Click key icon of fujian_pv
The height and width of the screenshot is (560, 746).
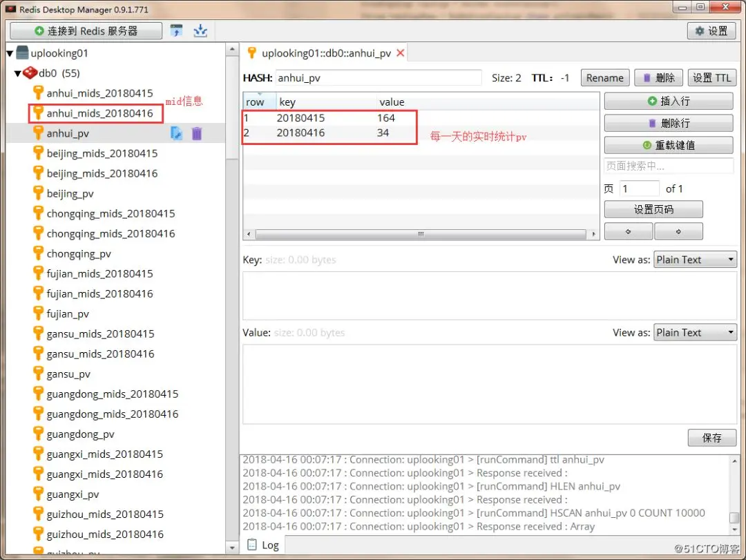click(38, 313)
